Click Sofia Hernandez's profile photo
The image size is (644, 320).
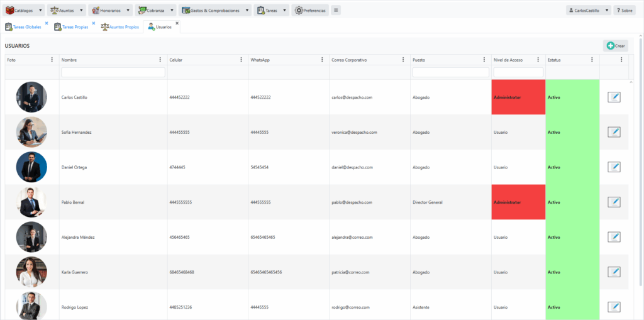pyautogui.click(x=31, y=132)
